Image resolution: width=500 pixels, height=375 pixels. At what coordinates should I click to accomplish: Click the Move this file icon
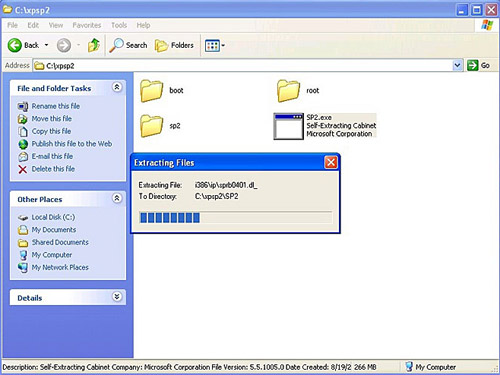click(23, 119)
